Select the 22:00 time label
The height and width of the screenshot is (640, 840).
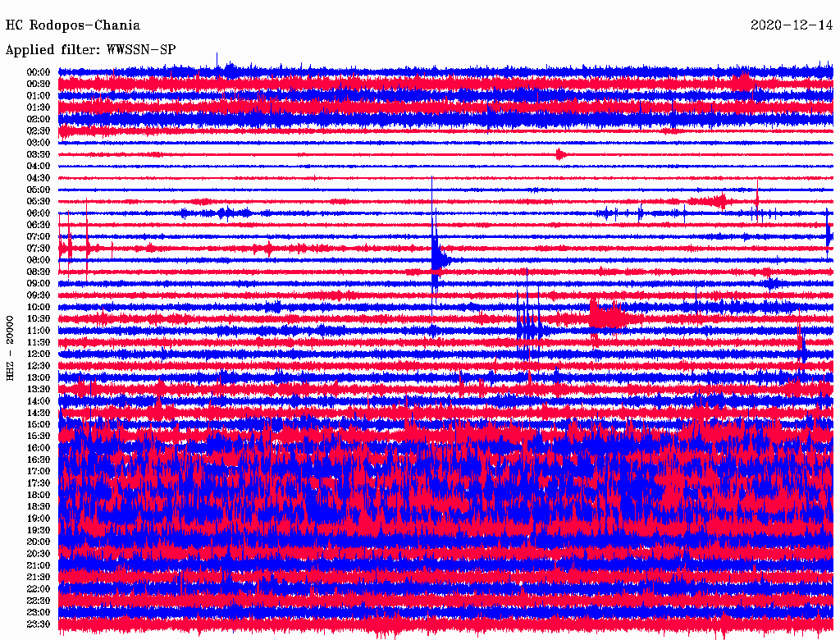[x=39, y=589]
